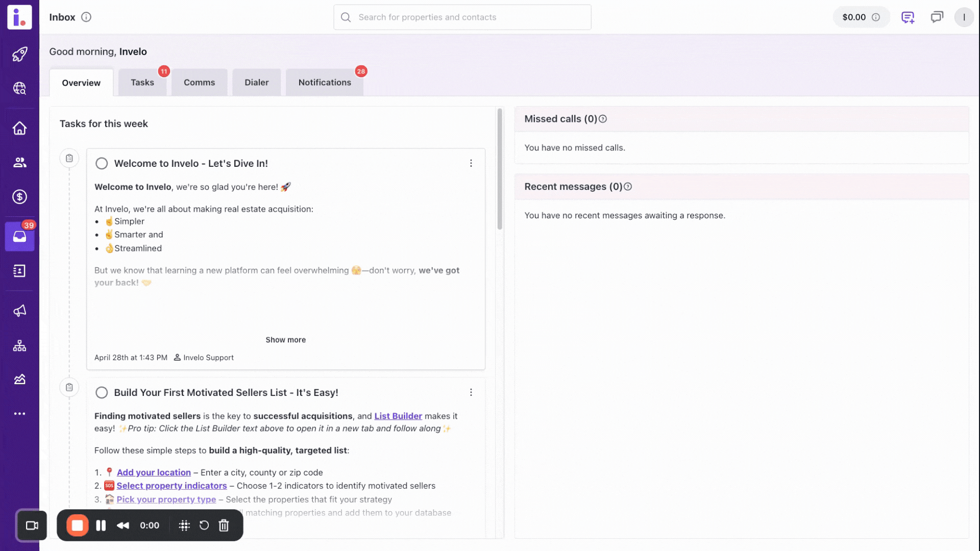This screenshot has height=551, width=980.
Task: Open the launch/getting started rocket icon
Action: 19,54
